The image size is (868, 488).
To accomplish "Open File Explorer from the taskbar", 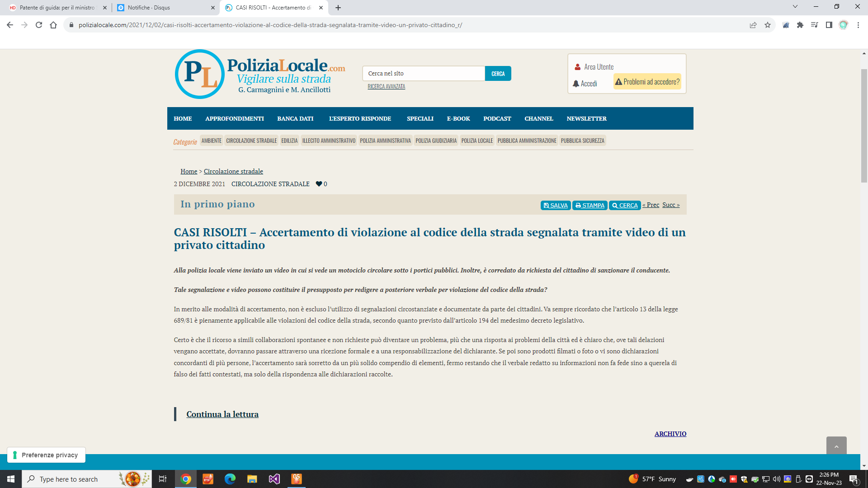I will pyautogui.click(x=252, y=479).
